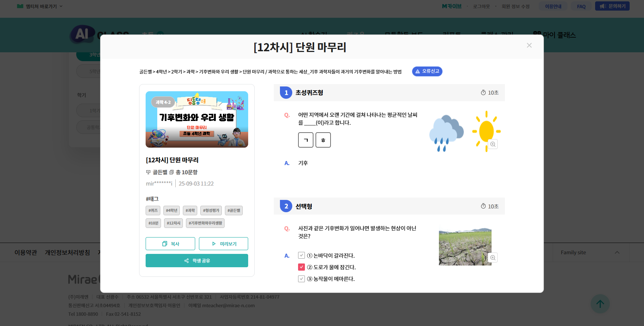
Task: Click the 오류신고 warning button
Action: [x=427, y=71]
